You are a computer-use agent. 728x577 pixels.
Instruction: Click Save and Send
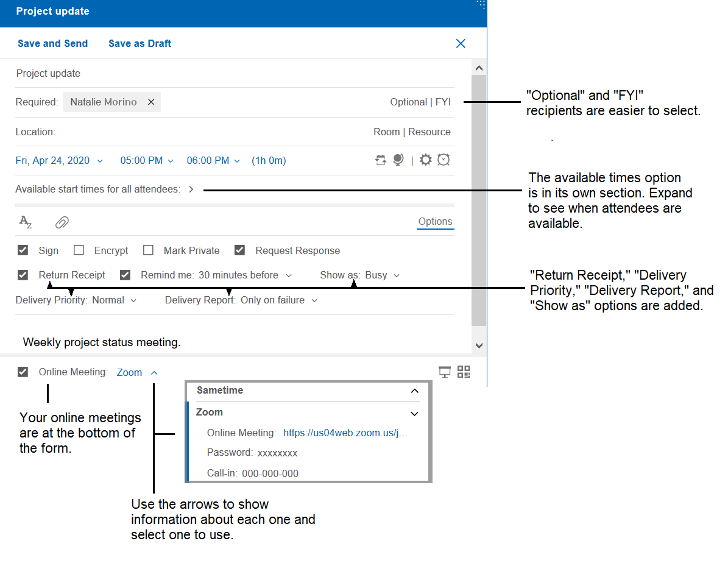(52, 44)
